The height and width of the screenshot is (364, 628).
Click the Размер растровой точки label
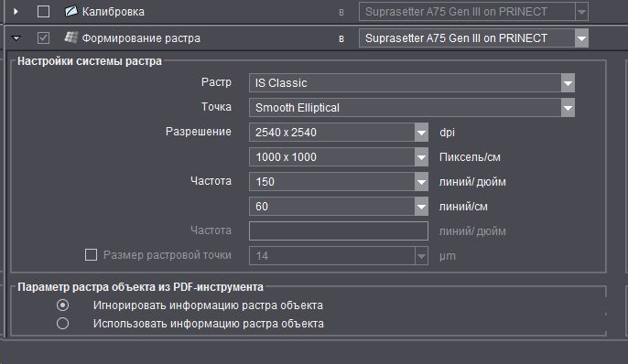click(x=168, y=255)
